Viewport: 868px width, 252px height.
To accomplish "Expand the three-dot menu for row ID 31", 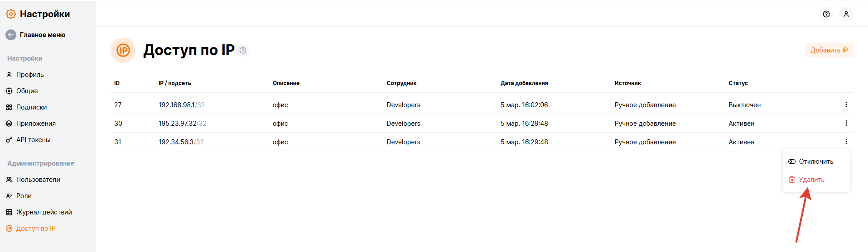I will coord(846,142).
